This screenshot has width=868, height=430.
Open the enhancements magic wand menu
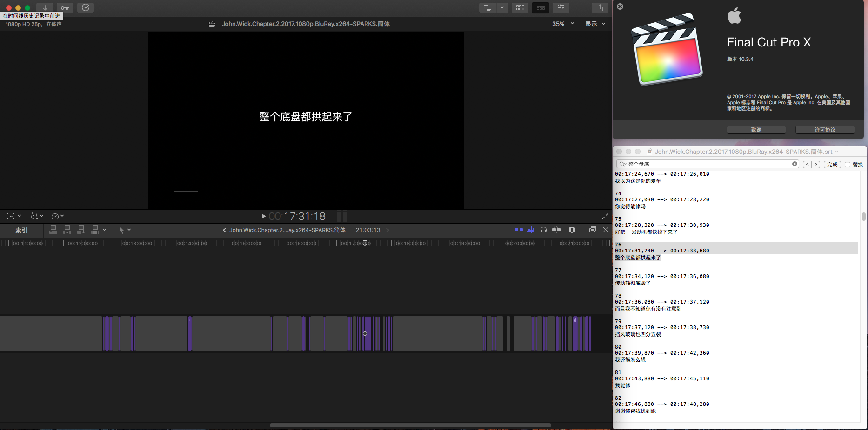[x=37, y=216]
